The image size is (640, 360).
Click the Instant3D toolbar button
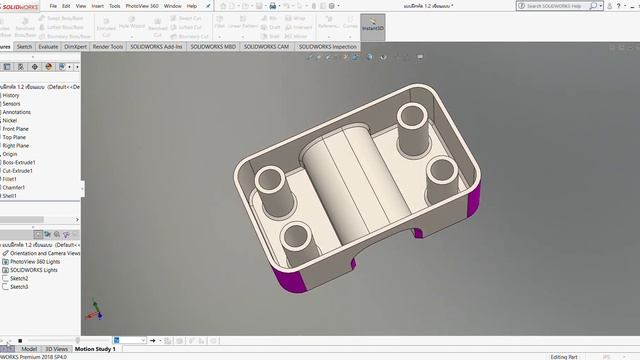pos(372,27)
